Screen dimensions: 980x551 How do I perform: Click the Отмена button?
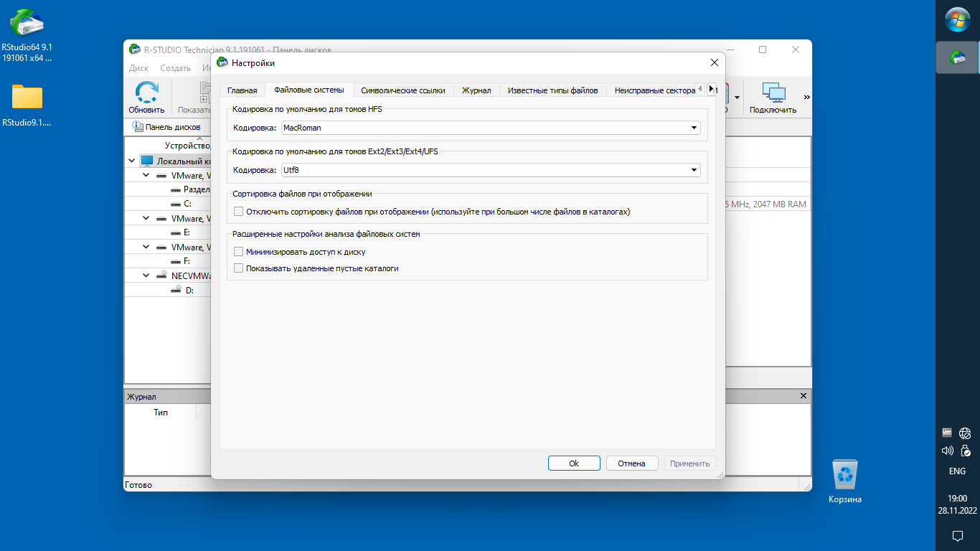click(631, 463)
